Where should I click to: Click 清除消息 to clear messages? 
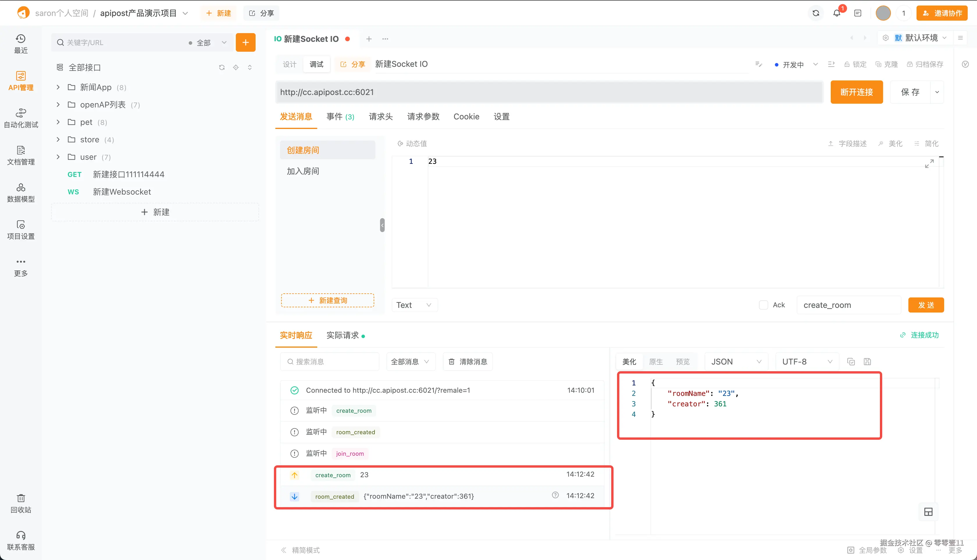tap(468, 362)
